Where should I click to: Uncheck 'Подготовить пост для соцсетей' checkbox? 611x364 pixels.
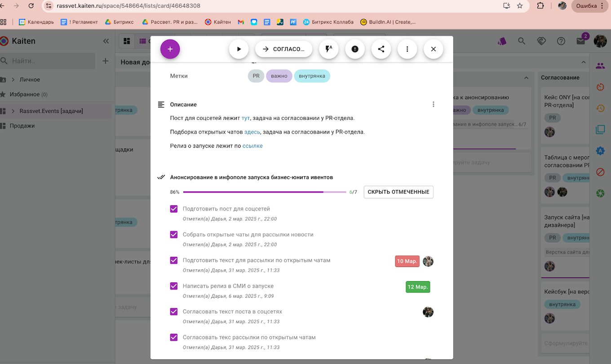[x=174, y=209]
